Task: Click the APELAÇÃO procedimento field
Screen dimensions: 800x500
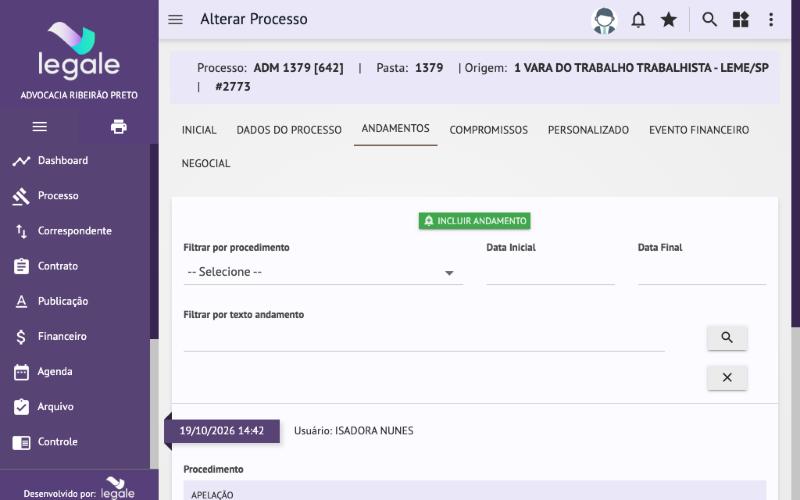Action: coord(474,491)
